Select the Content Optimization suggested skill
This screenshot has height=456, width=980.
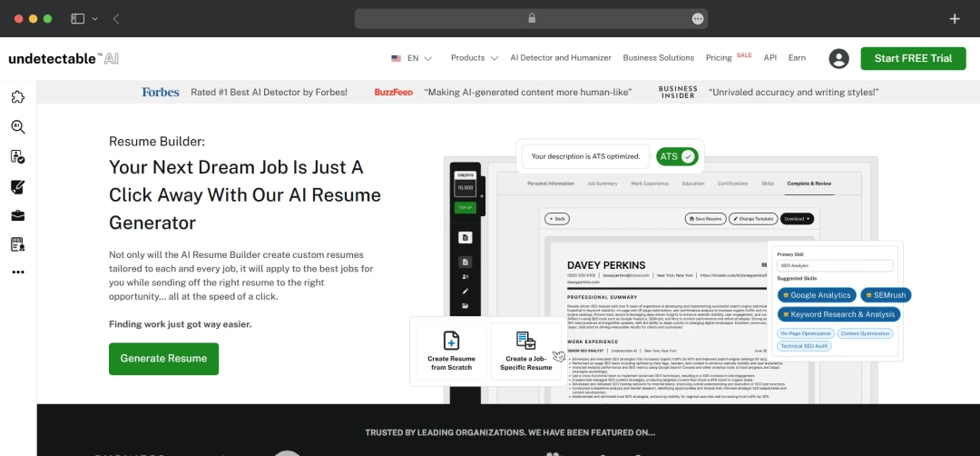point(865,333)
